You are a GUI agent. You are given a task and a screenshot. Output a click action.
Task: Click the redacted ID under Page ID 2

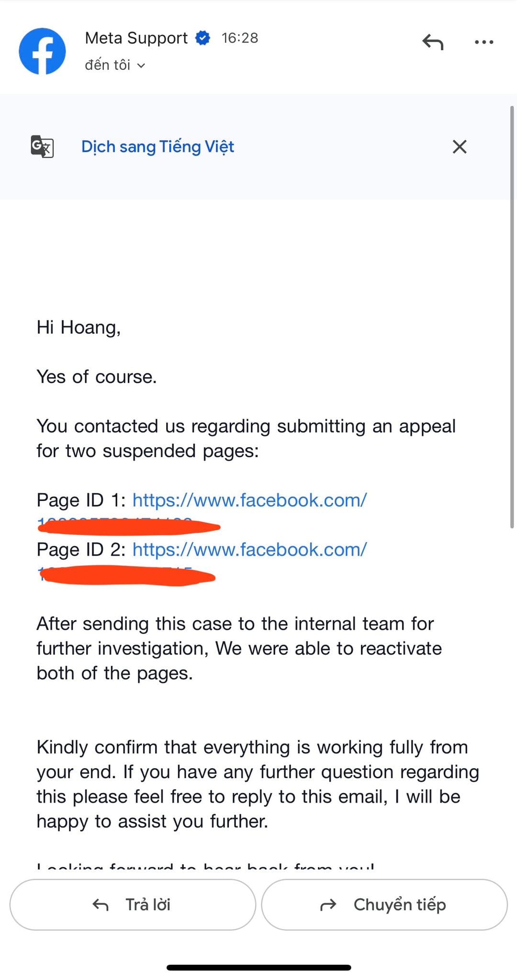tap(127, 576)
